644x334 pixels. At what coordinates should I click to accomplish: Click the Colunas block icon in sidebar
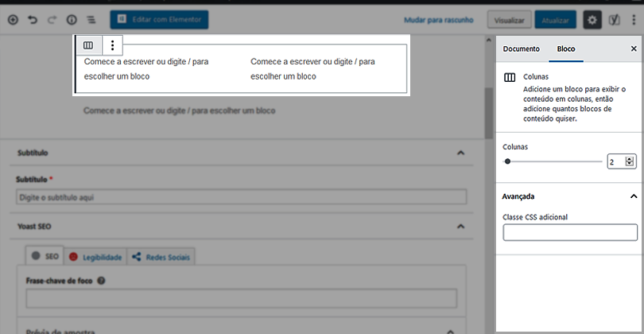coord(510,78)
